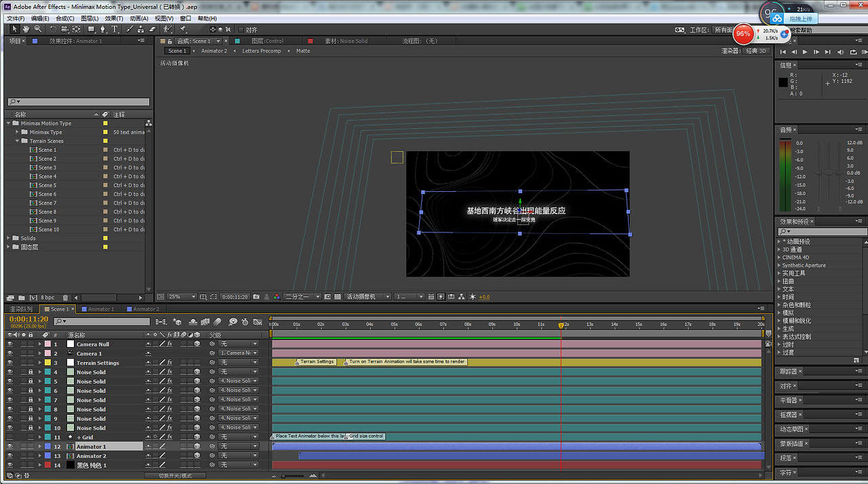Image resolution: width=868 pixels, height=484 pixels.
Task: Select the Brush tool
Action: 130,29
